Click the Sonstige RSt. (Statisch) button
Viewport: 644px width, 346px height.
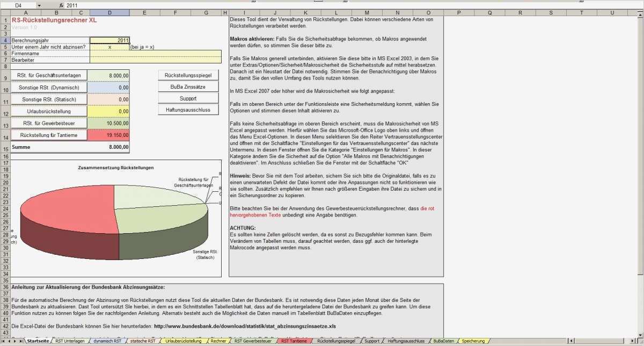49,99
